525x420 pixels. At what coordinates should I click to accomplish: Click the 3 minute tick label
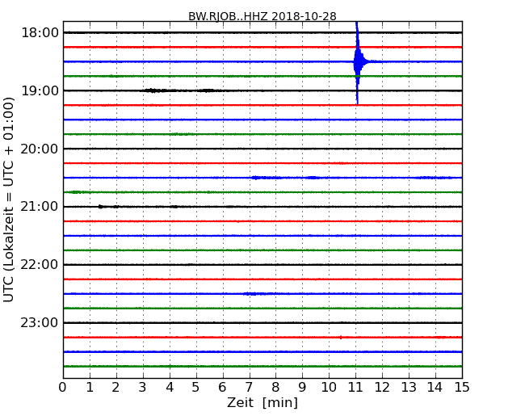click(143, 388)
